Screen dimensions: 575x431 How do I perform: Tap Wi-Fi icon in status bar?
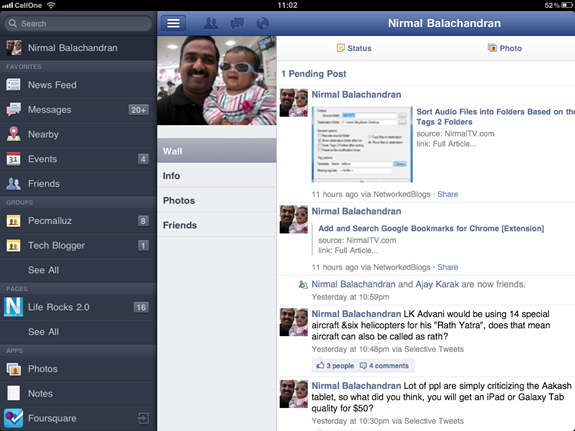coord(51,5)
